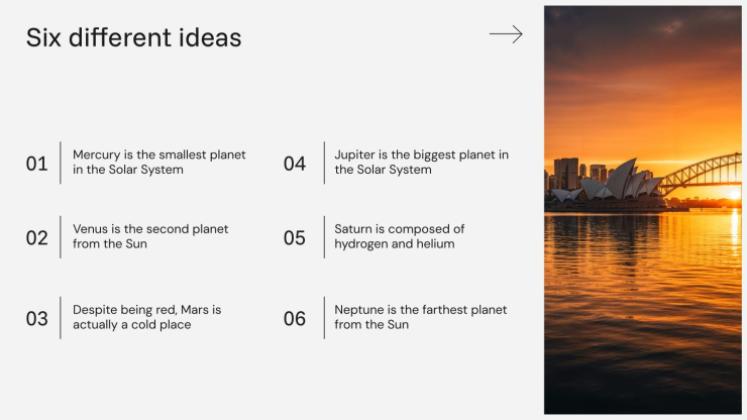Screen dimensions: 747x420
Task: Select the number 02 label
Action: pyautogui.click(x=37, y=238)
